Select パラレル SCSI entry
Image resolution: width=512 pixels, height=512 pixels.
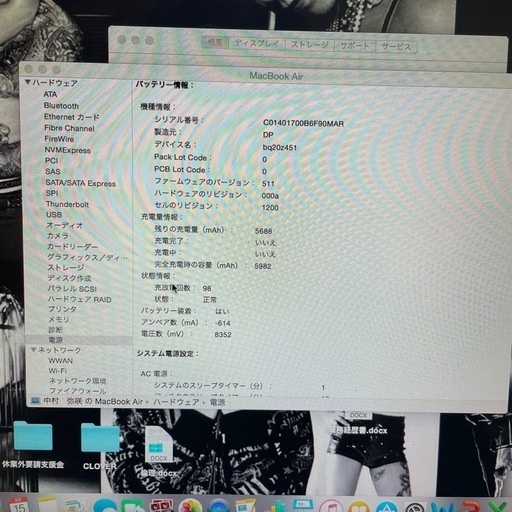(72, 289)
